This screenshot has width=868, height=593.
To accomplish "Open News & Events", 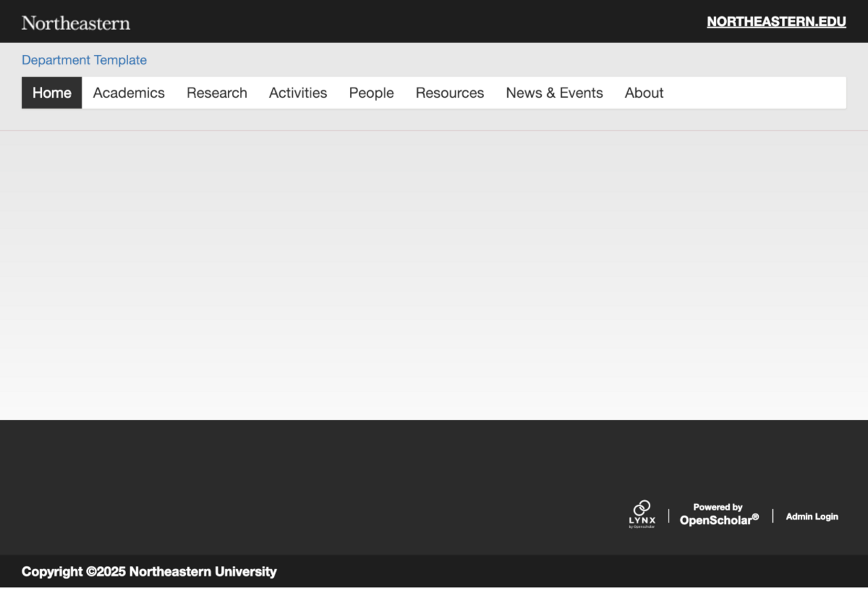I will (x=554, y=92).
